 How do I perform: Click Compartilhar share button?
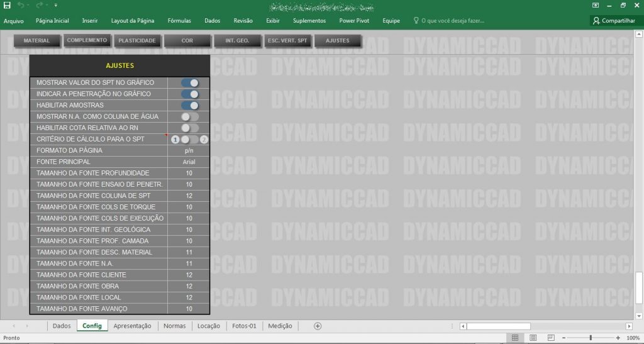click(x=614, y=21)
